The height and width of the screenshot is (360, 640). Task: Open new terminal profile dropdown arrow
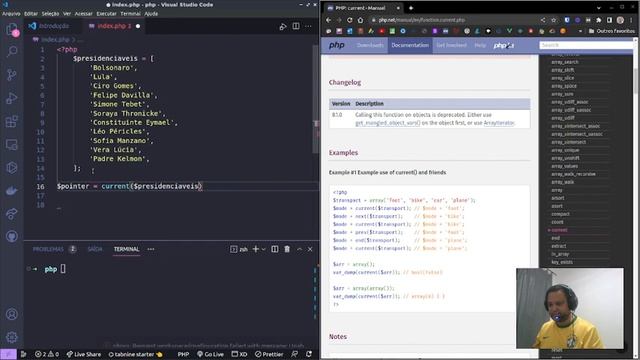[264, 249]
